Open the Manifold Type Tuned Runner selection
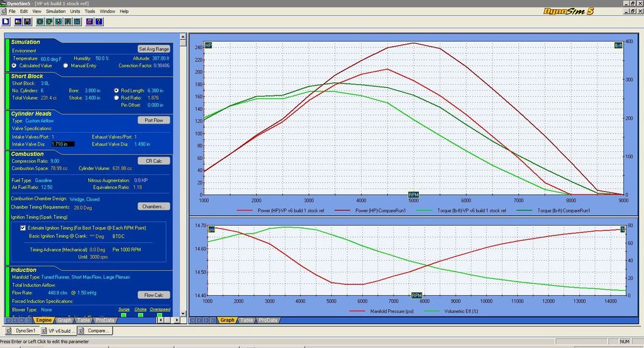The width and height of the screenshot is (644, 348). click(86, 277)
